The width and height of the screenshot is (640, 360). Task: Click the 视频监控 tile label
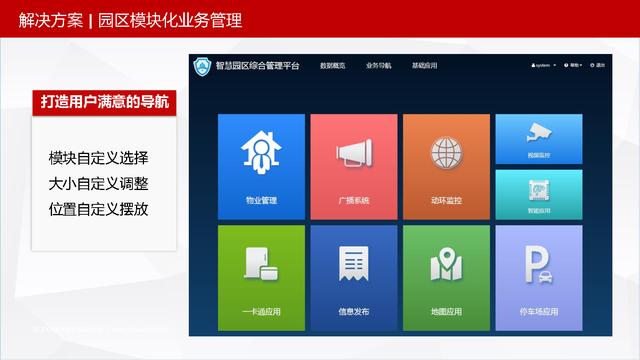[x=539, y=156]
